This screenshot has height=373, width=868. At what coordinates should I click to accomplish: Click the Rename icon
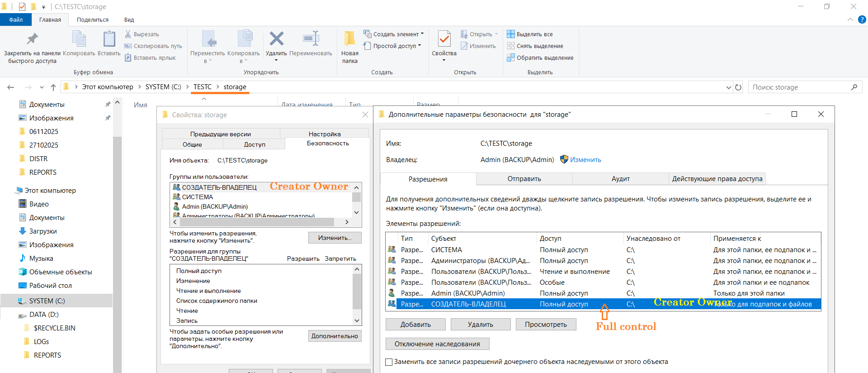(x=311, y=39)
